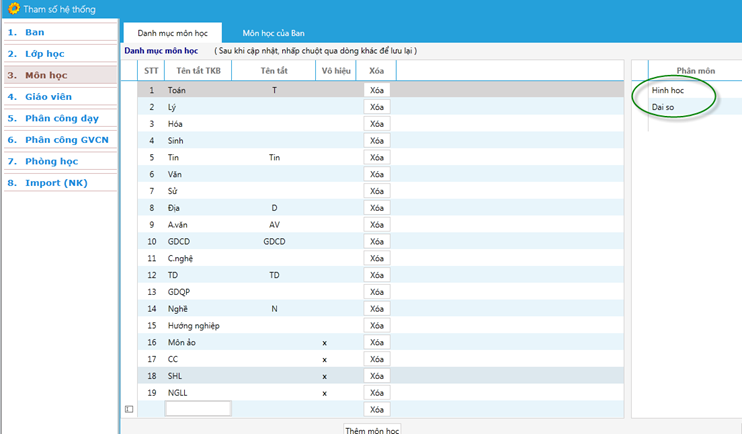The height and width of the screenshot is (440, 746).
Task: Click the Thêm môn học button
Action: point(372,431)
